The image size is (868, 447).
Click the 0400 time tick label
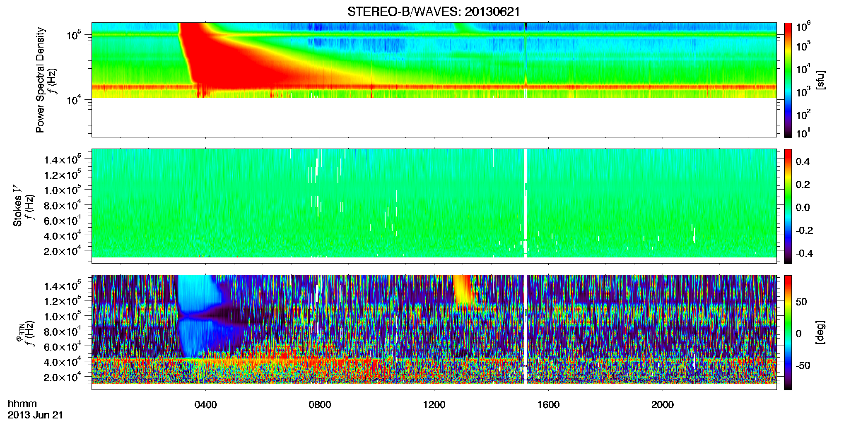click(206, 405)
